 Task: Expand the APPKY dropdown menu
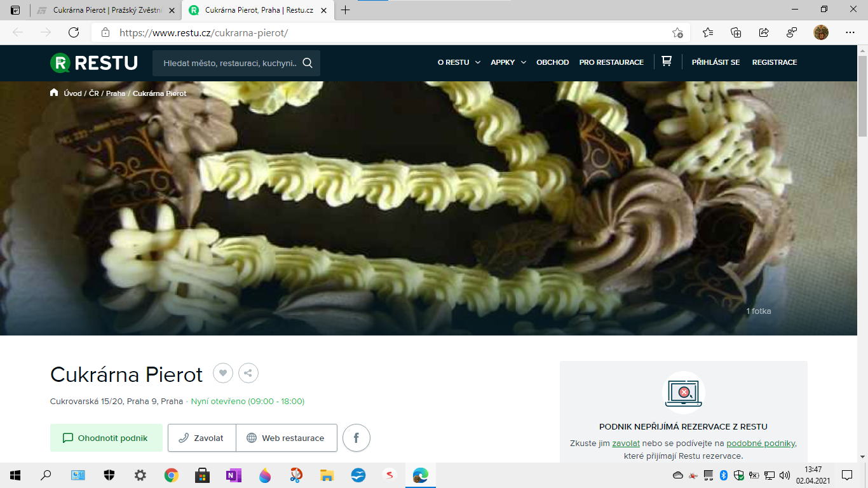coord(508,62)
